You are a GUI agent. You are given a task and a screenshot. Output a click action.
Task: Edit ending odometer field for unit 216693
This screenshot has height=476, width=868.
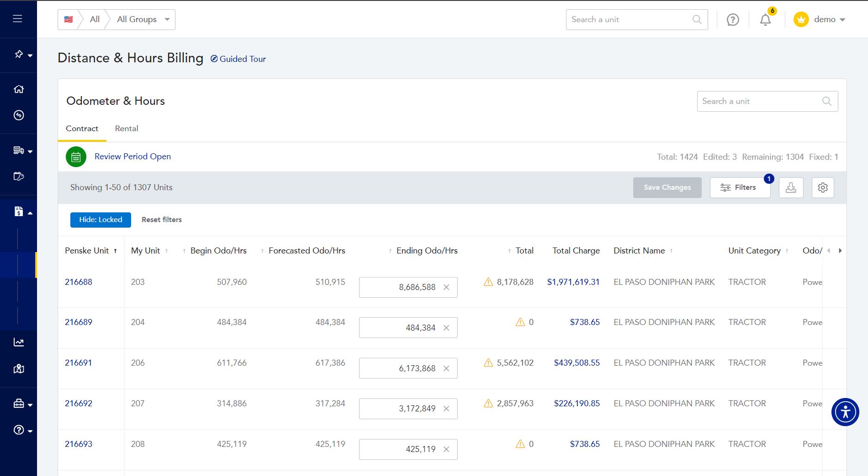(408, 449)
